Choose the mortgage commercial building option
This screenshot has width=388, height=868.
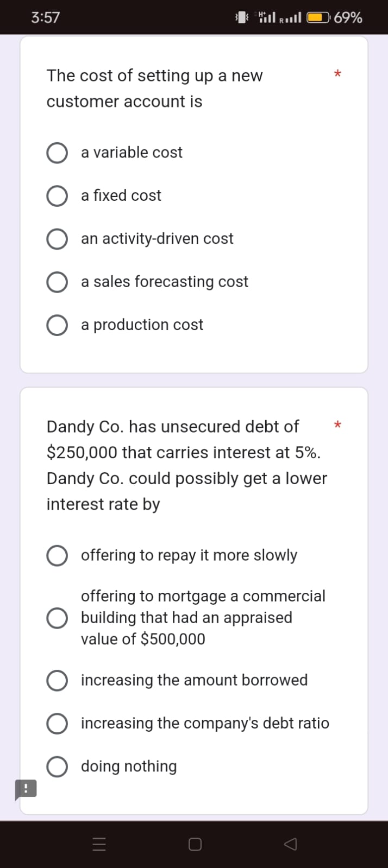[x=57, y=617]
